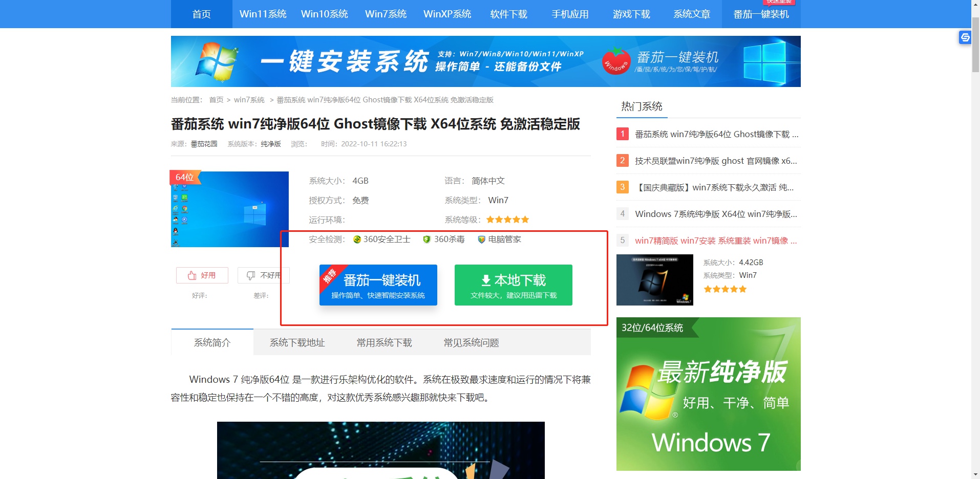The height and width of the screenshot is (479, 980).
Task: Switch to 系统简介 tab
Action: 212,342
